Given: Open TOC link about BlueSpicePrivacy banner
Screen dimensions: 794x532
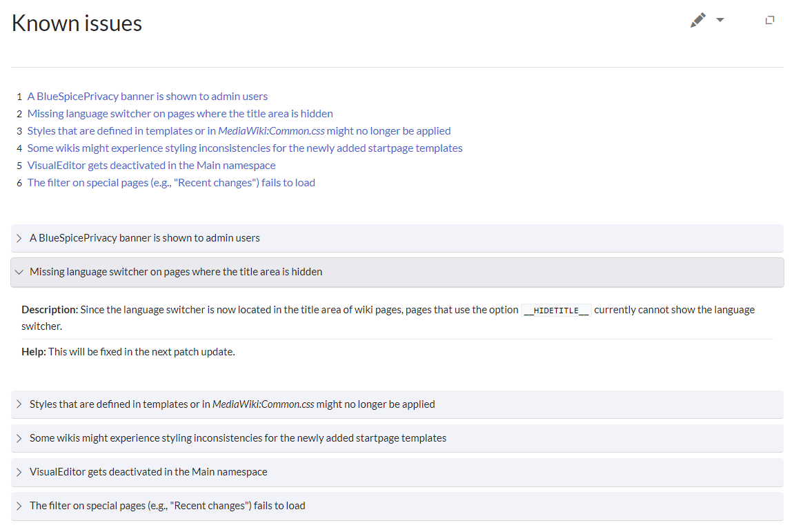Looking at the screenshot, I should click(148, 97).
